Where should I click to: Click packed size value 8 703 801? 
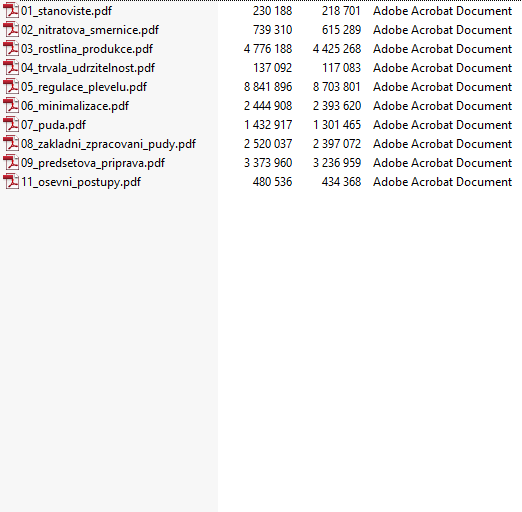[x=337, y=87]
